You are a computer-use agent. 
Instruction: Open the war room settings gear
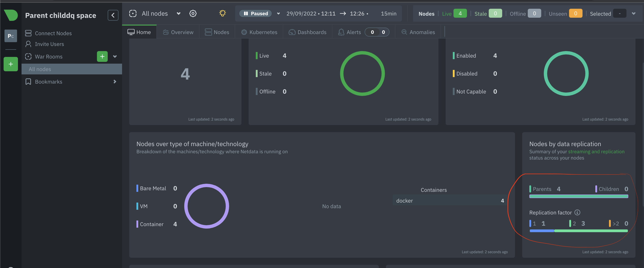pyautogui.click(x=193, y=13)
